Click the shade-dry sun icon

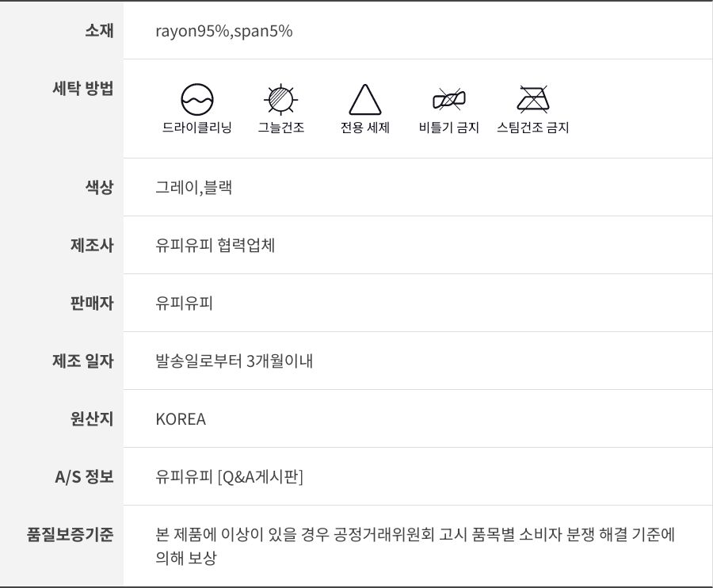click(280, 100)
